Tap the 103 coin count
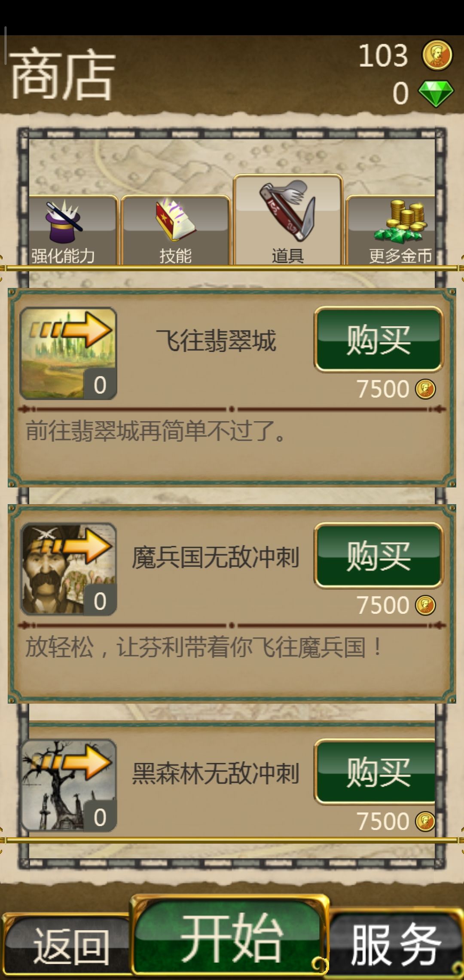 tap(383, 55)
